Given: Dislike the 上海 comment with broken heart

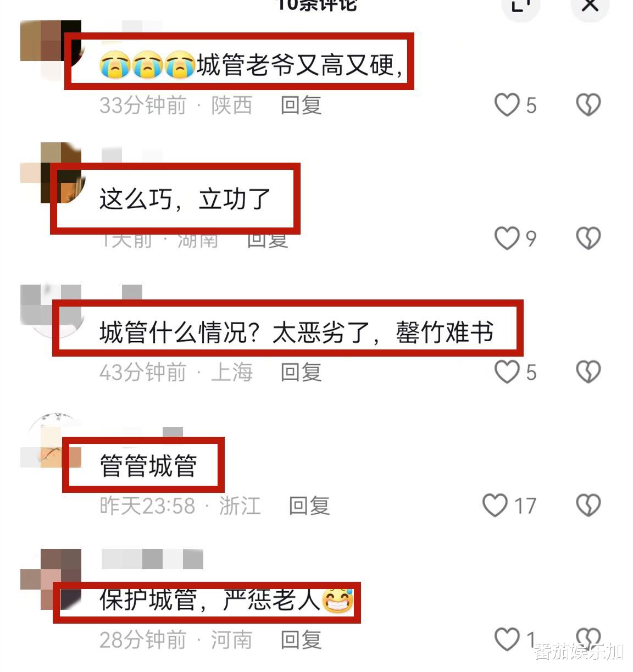Looking at the screenshot, I should pyautogui.click(x=588, y=371).
